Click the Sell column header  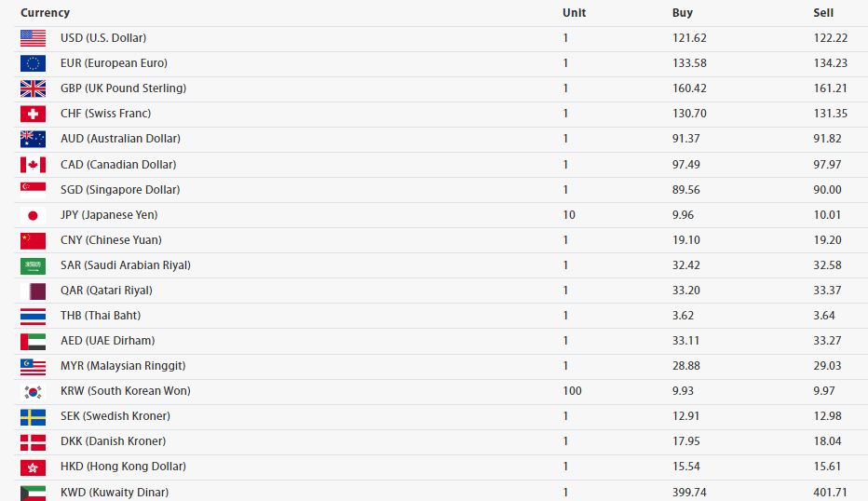click(823, 13)
